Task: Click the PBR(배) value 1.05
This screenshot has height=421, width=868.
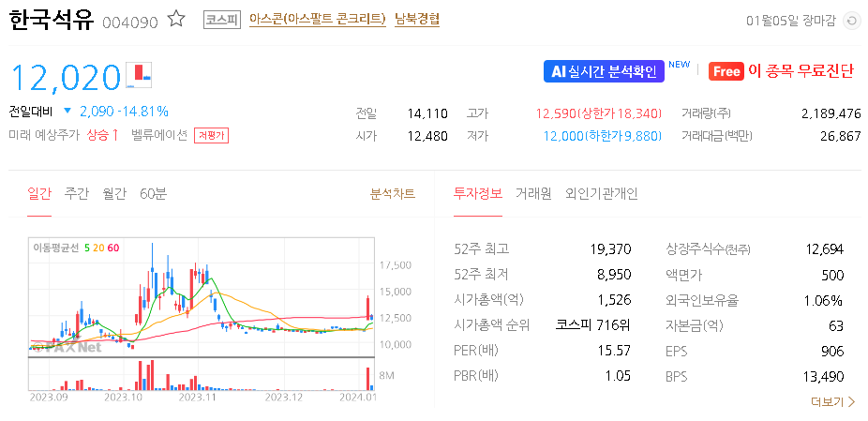Action: click(x=619, y=376)
